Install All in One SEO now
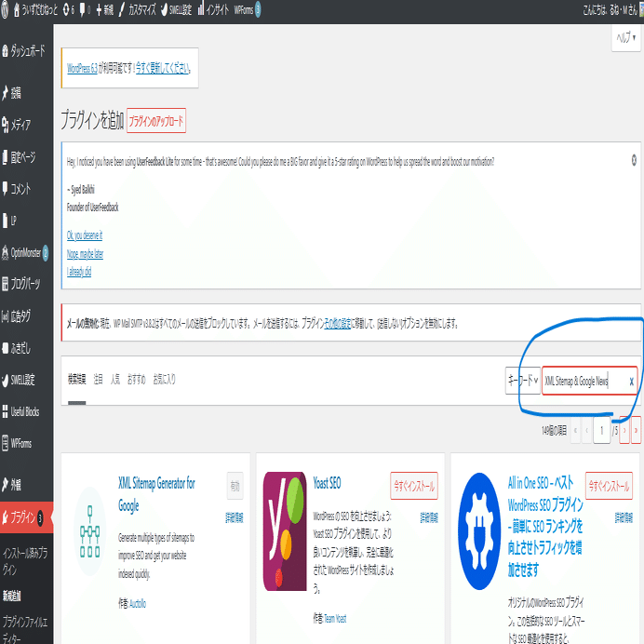The height and width of the screenshot is (644, 644). [x=609, y=486]
